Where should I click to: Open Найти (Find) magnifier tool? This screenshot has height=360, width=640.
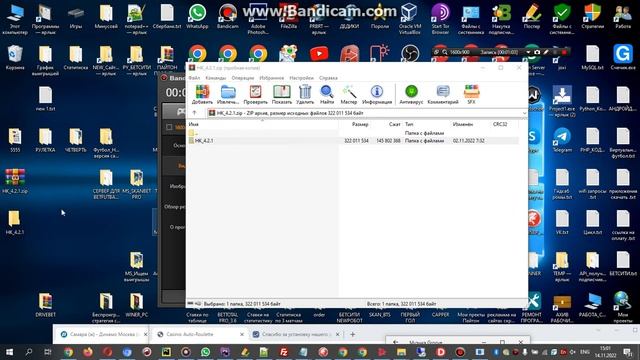(327, 95)
